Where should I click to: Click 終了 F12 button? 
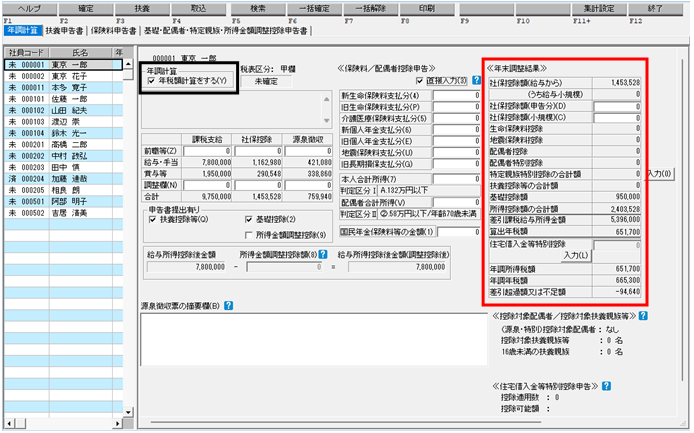tap(655, 9)
